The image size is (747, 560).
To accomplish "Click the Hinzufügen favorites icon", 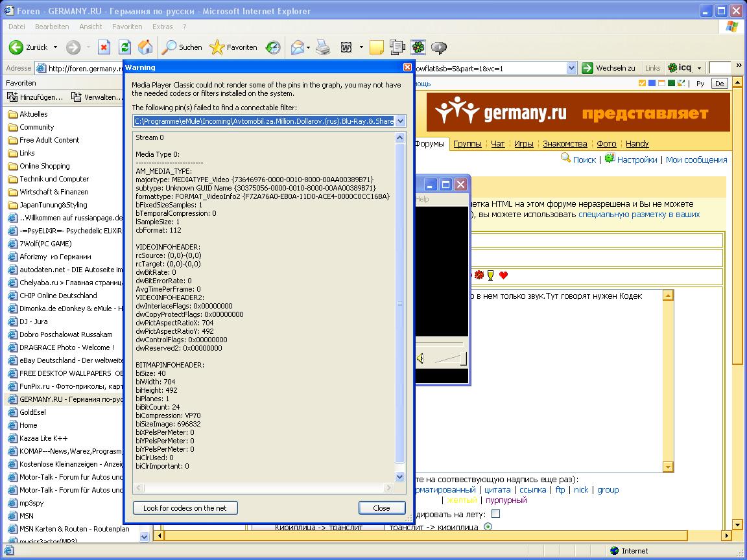I will [x=12, y=97].
